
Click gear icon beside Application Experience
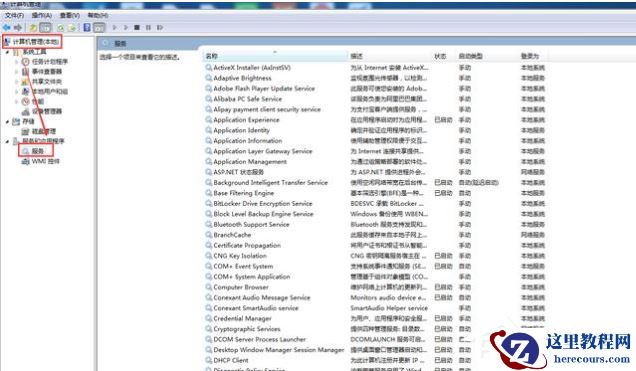point(208,120)
